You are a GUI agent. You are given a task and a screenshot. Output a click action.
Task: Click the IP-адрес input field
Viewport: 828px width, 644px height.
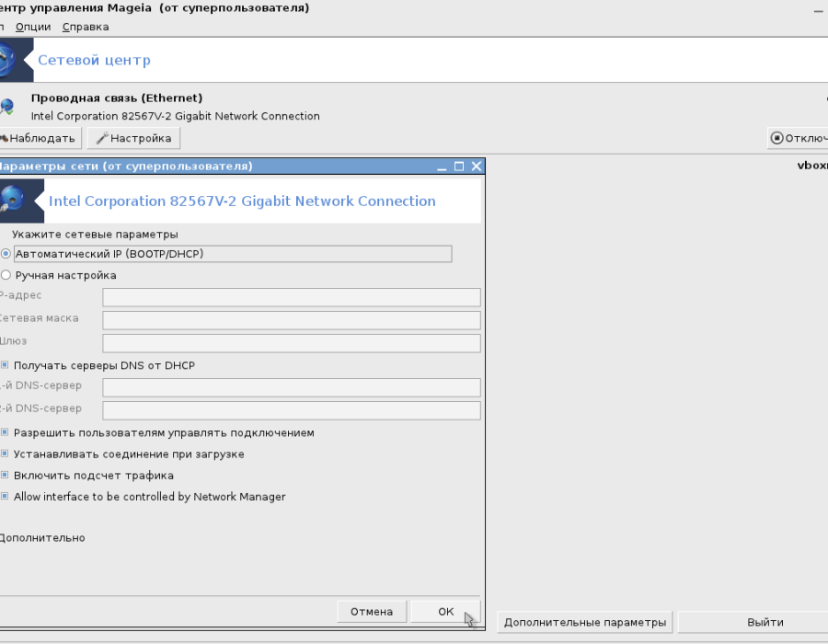tap(292, 297)
